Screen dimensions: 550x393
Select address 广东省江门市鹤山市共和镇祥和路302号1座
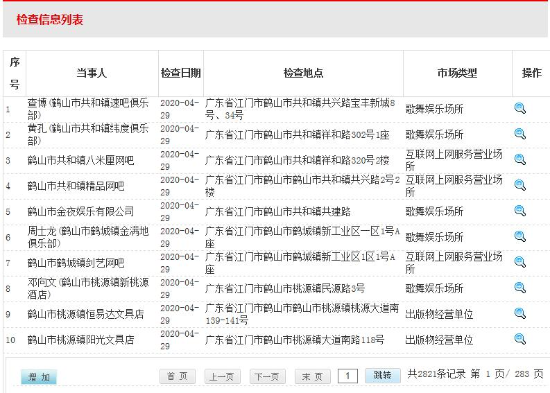tap(297, 135)
